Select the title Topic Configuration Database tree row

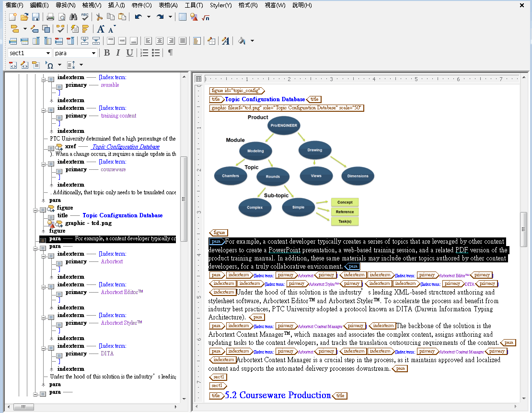pyautogui.click(x=110, y=215)
